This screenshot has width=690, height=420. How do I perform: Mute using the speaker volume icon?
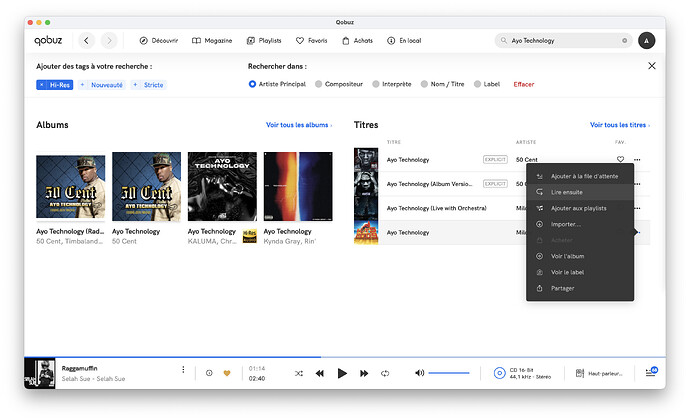coord(419,373)
